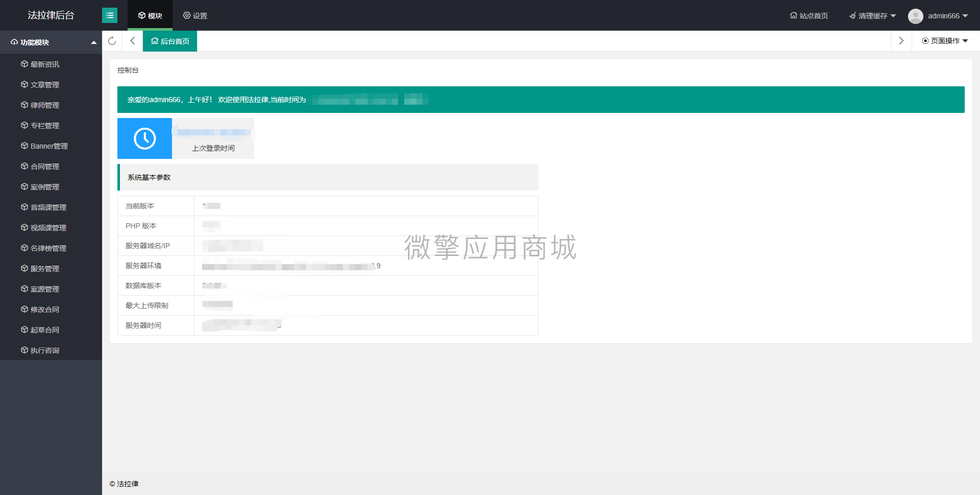Open 名律榜管理 in sidebar
Screen dimensions: 980x495
(51, 248)
